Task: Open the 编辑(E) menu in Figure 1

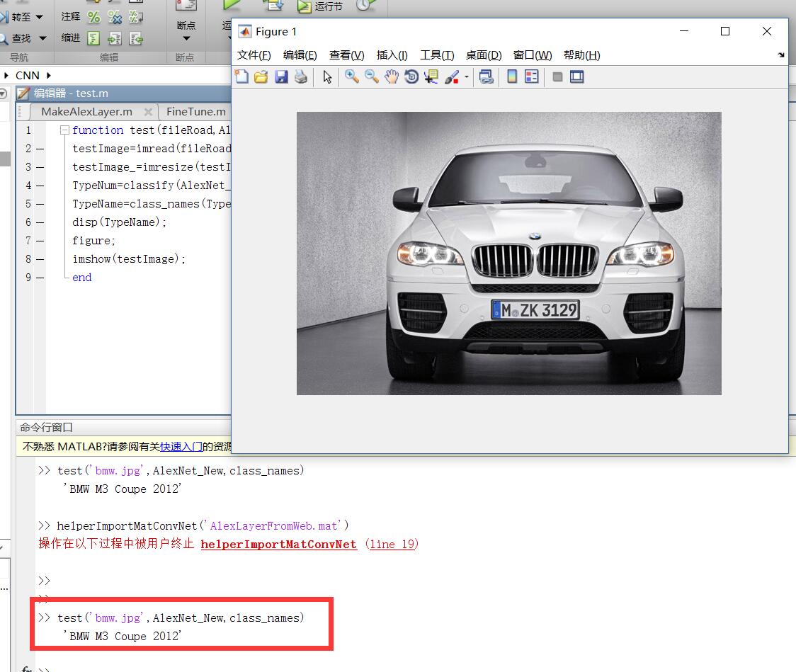Action: coord(300,55)
